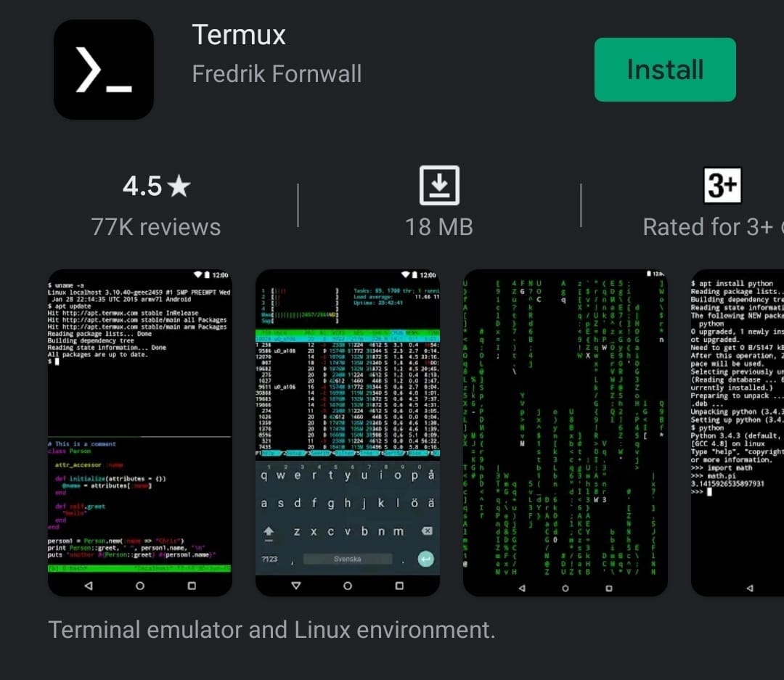
Task: Click the Termux app icon
Action: [104, 70]
